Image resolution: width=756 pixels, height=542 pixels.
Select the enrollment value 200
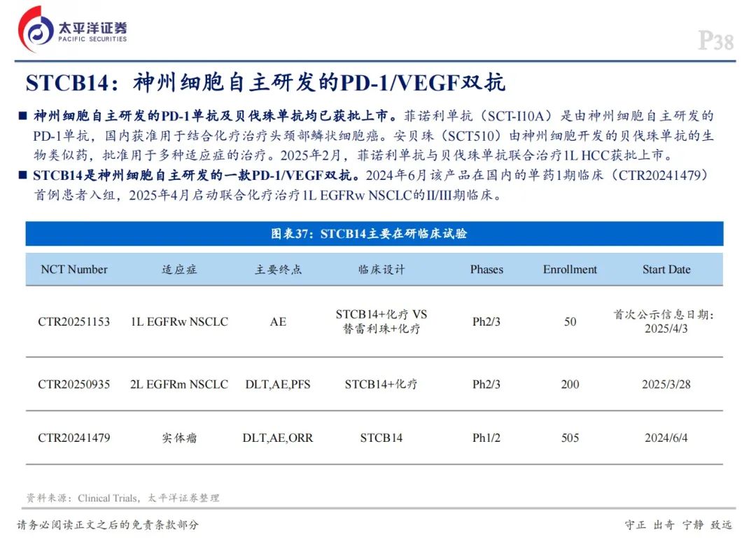570,384
